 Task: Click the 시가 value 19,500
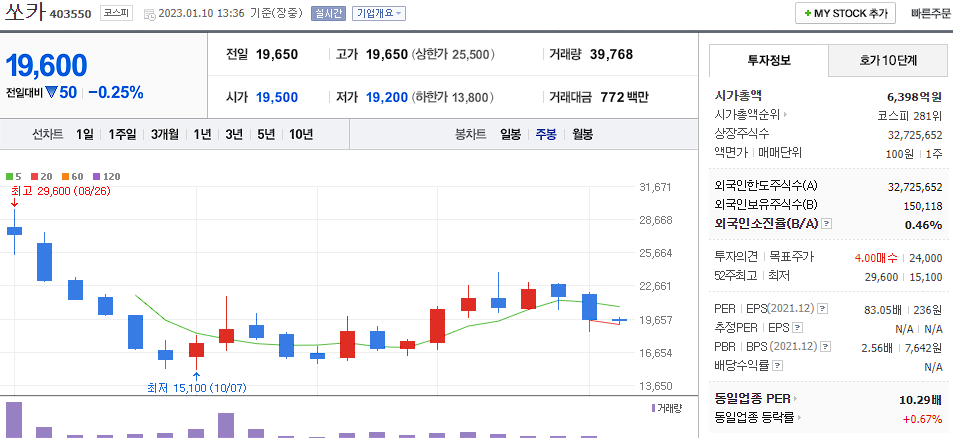pos(277,97)
